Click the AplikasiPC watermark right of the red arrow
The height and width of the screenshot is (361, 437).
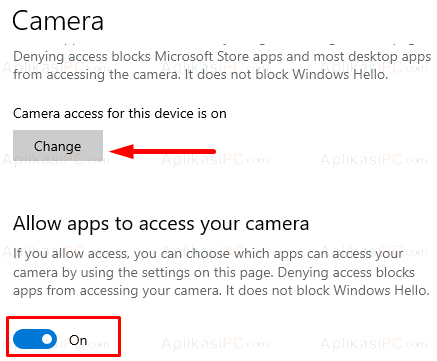215,160
